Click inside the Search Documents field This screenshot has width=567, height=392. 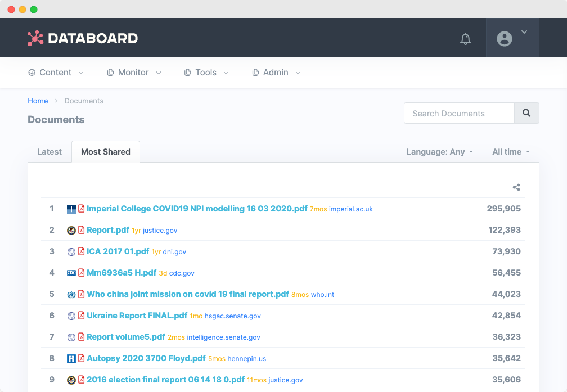click(459, 113)
